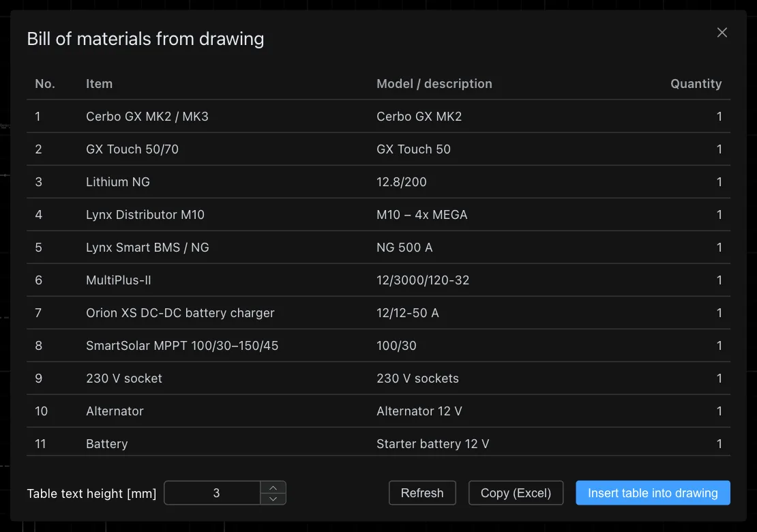Click the M10 – 4x MEGA description
757x532 pixels.
click(x=422, y=215)
